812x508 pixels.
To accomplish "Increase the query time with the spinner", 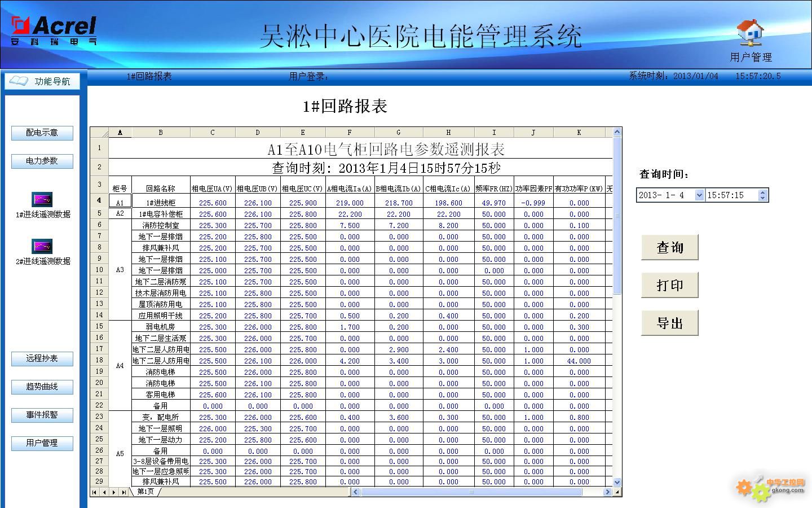I will [x=763, y=192].
